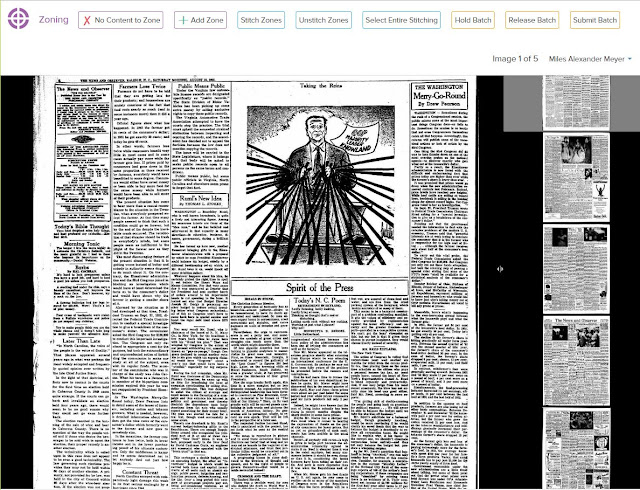Click the Morning Tonic heading
Screen dimensions: 640x490
coord(82,244)
